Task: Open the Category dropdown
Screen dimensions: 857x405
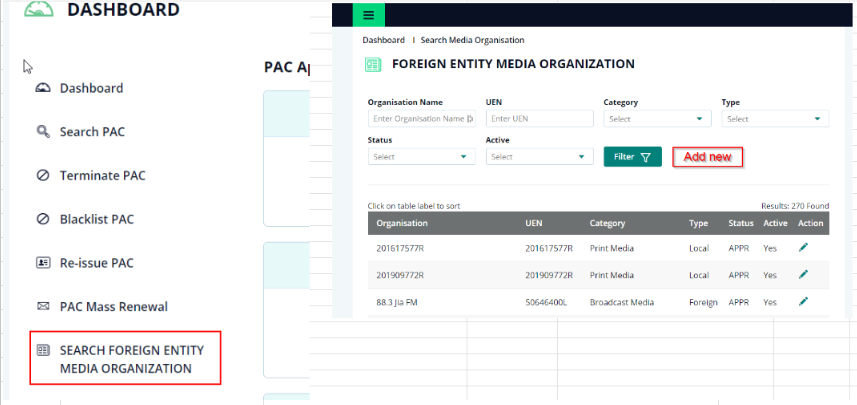Action: coord(656,119)
